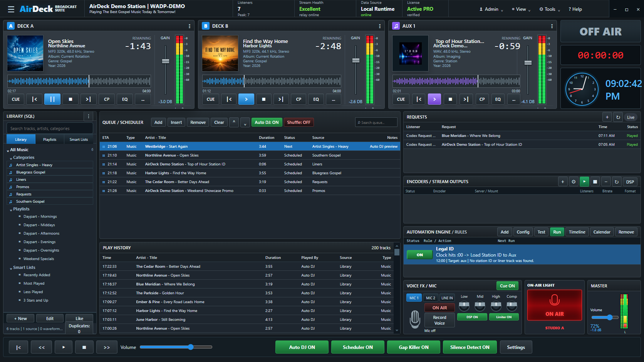Click bottom transport play button
The image size is (644, 362).
click(x=64, y=347)
